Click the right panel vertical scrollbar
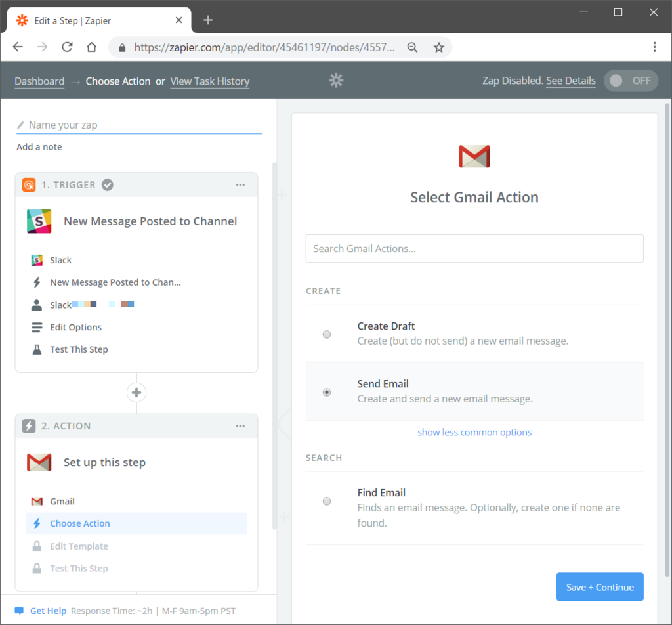This screenshot has height=625, width=672. tap(667, 340)
